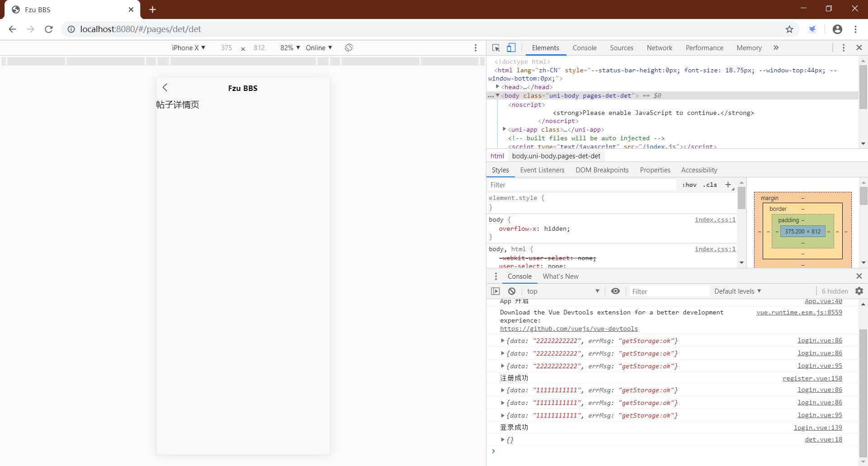The width and height of the screenshot is (868, 466).
Task: Close the DevTools panel
Action: pos(859,48)
